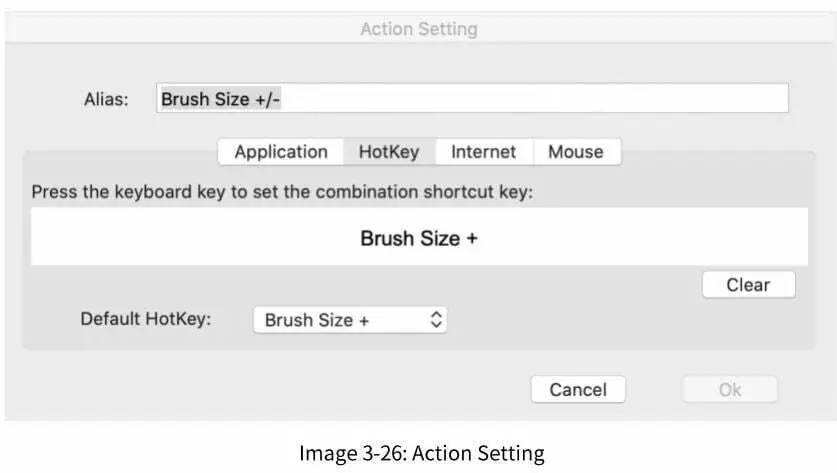This screenshot has width=837, height=473.
Task: Click the "Image 3-26: Action Setting" caption
Action: 421,453
